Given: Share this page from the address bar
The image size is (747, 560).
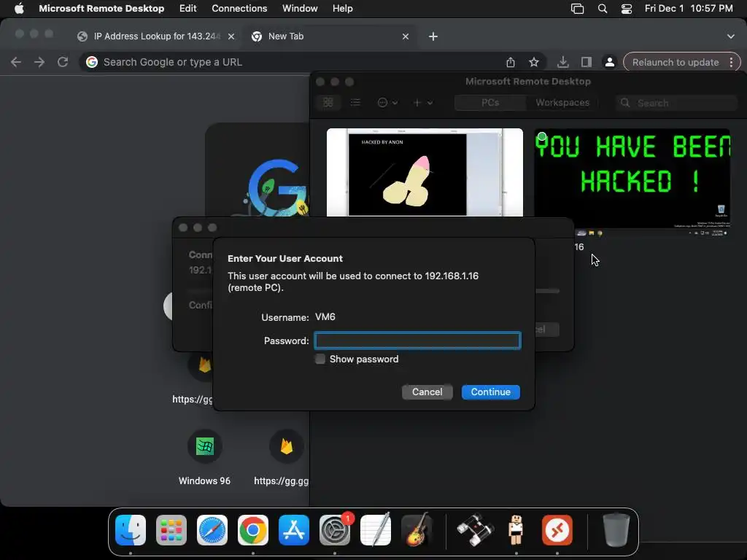Looking at the screenshot, I should [x=510, y=63].
